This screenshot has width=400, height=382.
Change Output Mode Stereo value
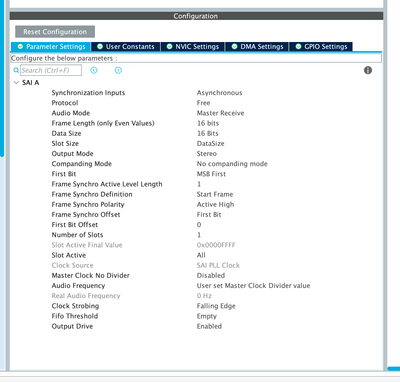coord(207,154)
